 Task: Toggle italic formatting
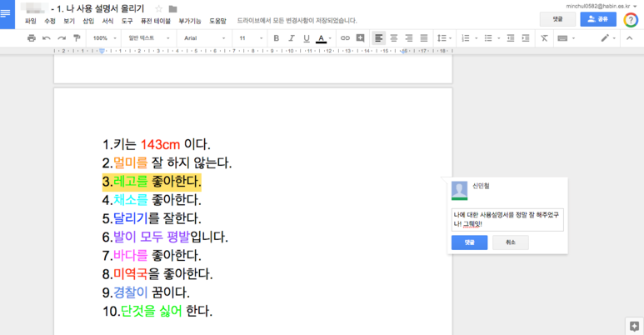(x=292, y=38)
